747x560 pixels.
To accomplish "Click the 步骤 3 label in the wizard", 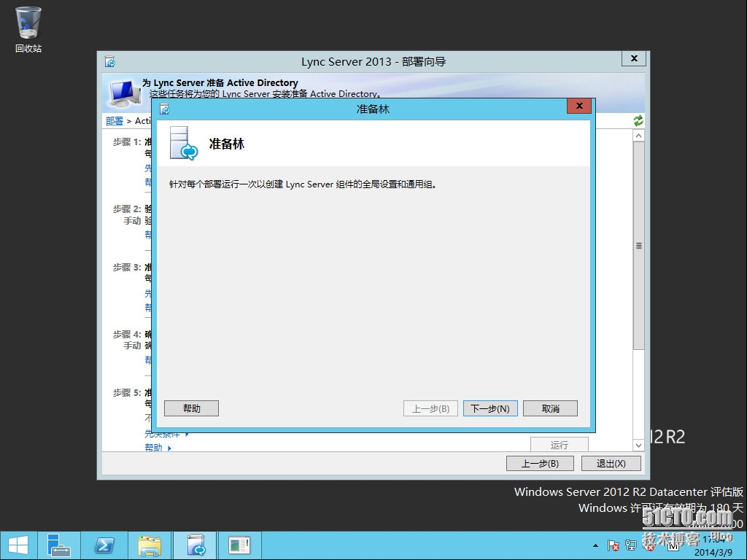I will coord(127,267).
